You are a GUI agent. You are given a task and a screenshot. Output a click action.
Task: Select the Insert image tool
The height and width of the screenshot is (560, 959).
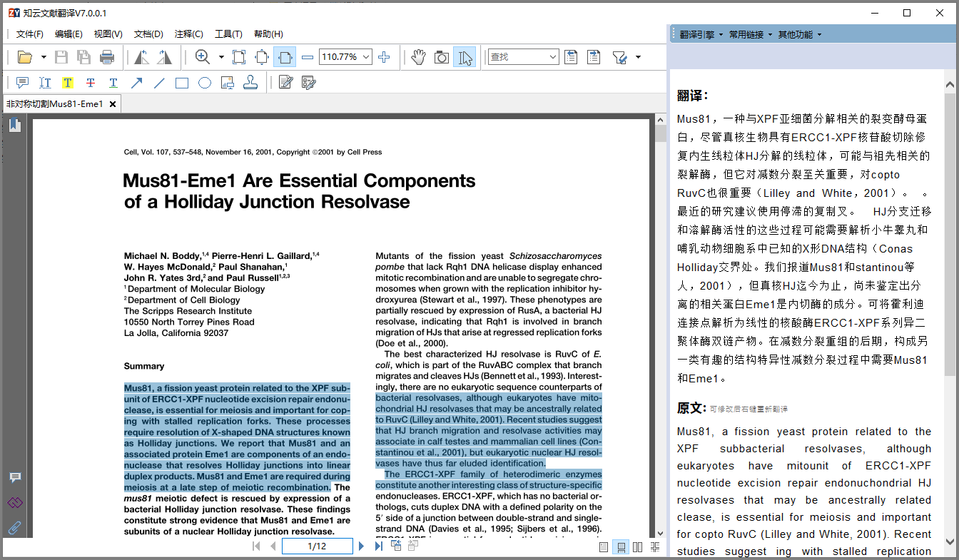tap(228, 83)
